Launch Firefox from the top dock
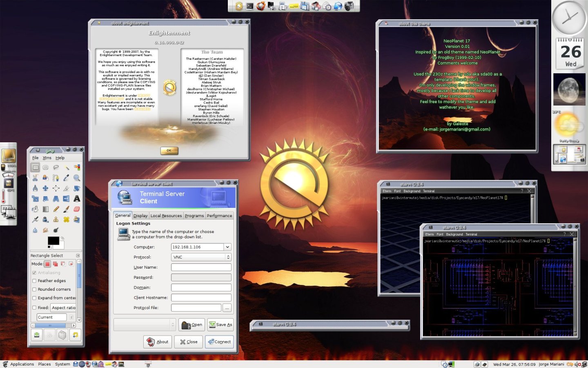This screenshot has height=368, width=588. point(261,6)
